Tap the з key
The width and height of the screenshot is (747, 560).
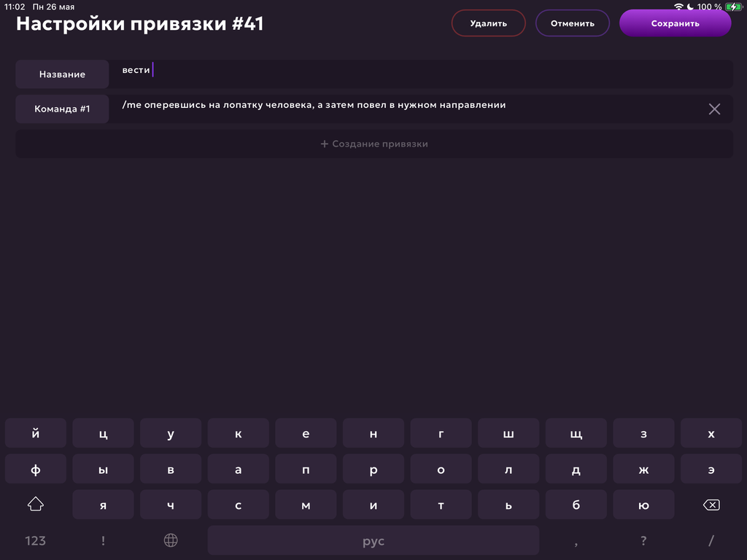[x=643, y=433]
